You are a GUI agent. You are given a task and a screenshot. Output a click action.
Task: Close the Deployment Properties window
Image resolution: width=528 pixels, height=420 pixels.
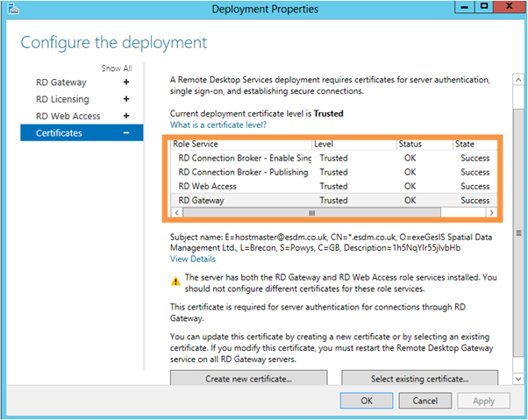point(509,7)
